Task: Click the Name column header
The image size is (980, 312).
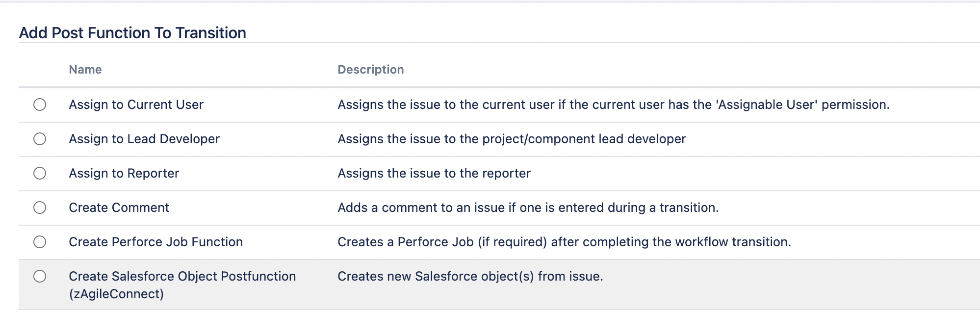Action: click(85, 70)
